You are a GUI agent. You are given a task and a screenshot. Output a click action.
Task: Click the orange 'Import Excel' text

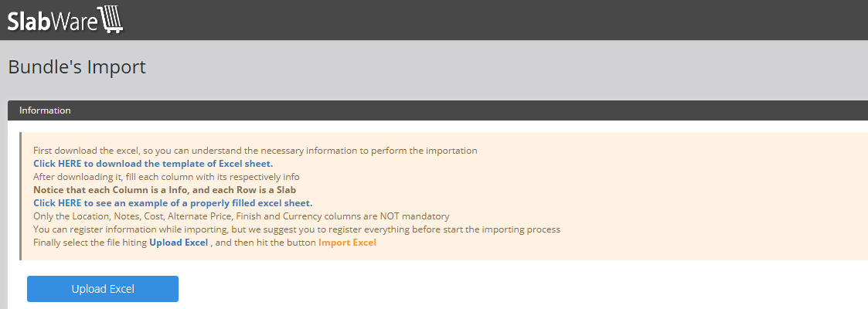tap(347, 243)
